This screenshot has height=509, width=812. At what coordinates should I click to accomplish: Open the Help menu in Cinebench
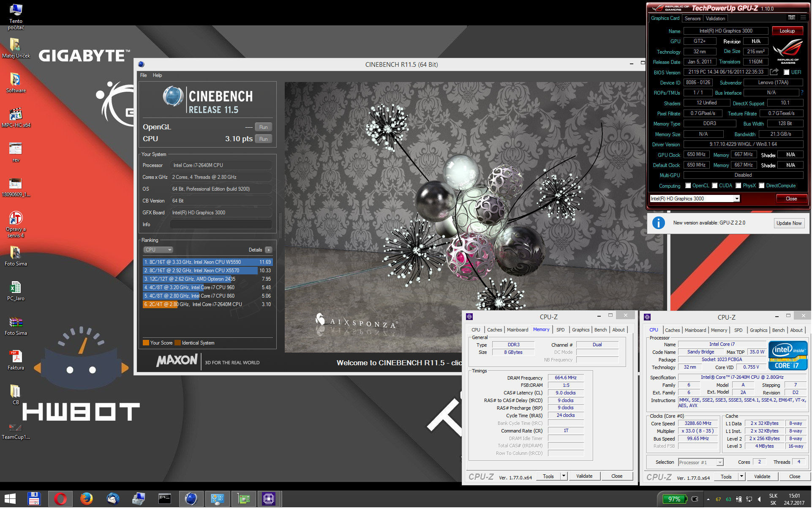157,75
